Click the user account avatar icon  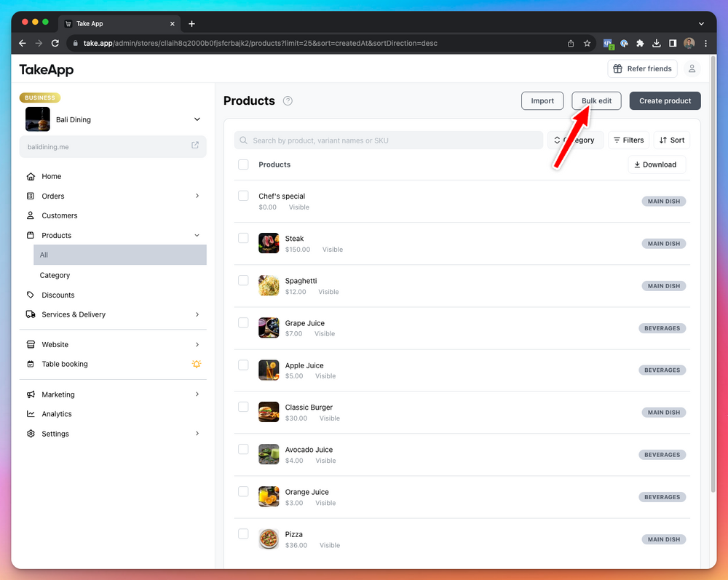692,68
